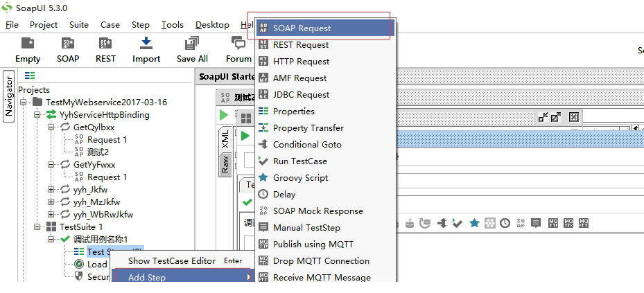Choose Manual TestStep from the submenu
Image resolution: width=644 pixels, height=293 pixels.
point(325,228)
